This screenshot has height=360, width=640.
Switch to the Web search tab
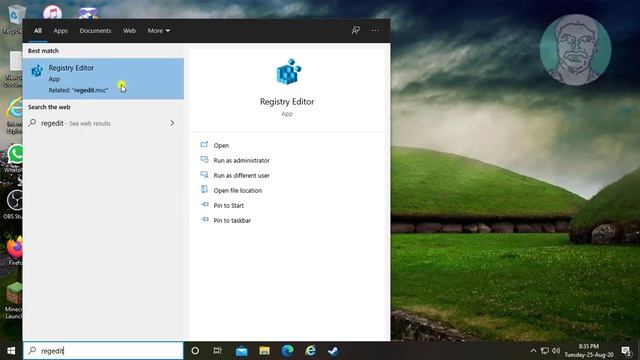click(x=129, y=31)
